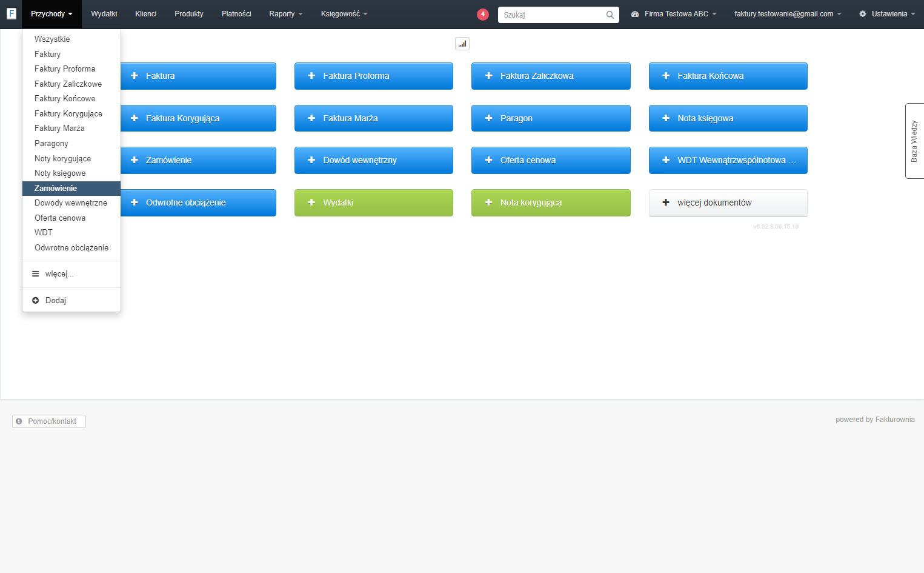Go to Wydatki in the top menu

(104, 14)
